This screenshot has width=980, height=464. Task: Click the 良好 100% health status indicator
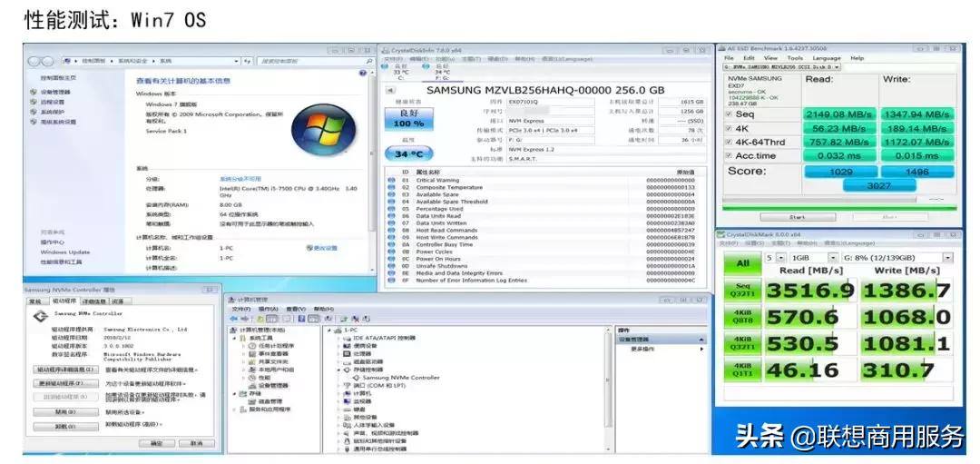click(410, 118)
